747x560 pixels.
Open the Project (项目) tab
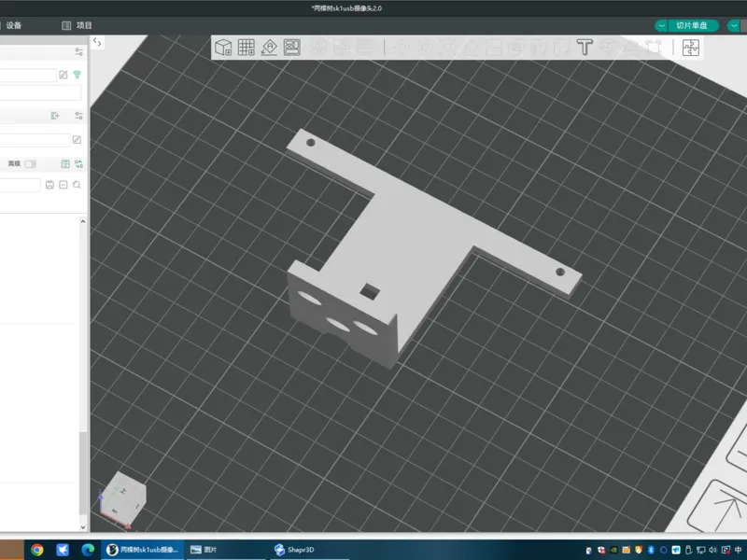point(78,25)
